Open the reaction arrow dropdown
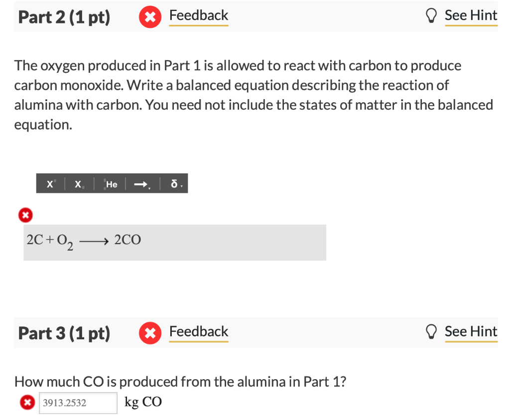 [141, 184]
